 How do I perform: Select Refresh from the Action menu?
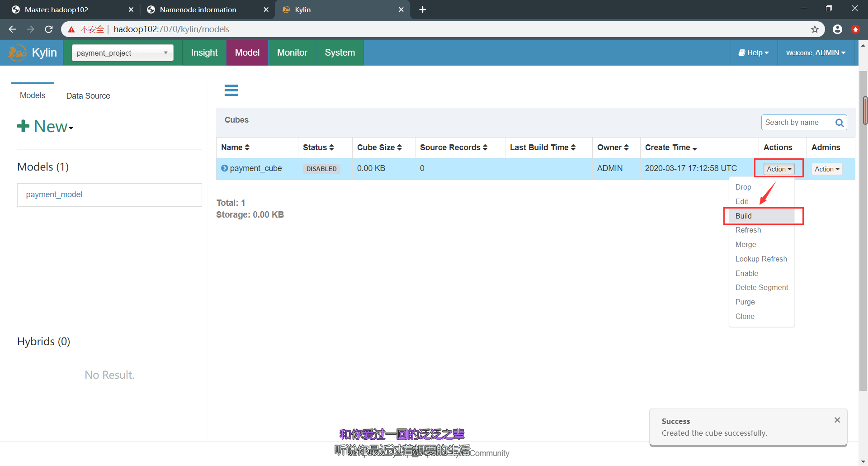point(761,230)
